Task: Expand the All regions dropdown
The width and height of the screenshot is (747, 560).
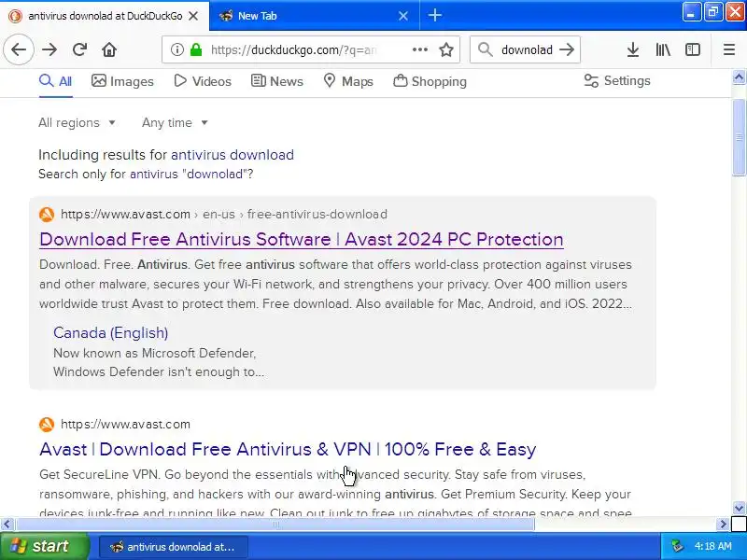Action: click(77, 123)
